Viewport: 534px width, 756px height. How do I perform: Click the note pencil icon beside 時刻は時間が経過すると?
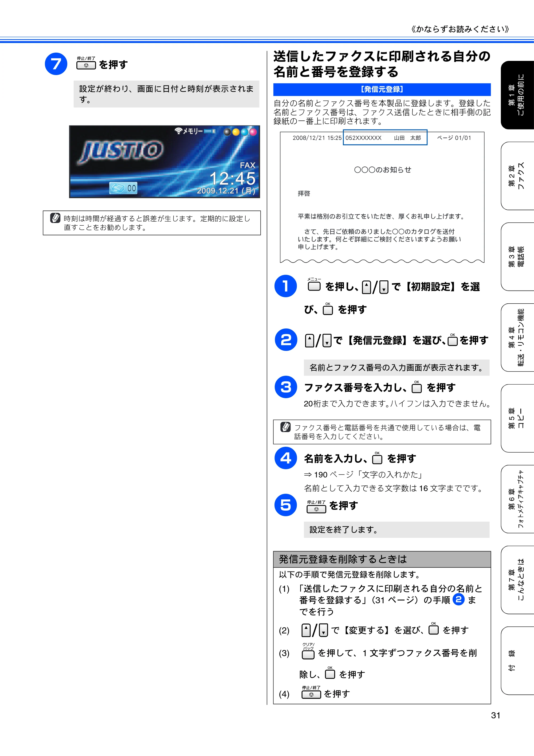[55, 218]
